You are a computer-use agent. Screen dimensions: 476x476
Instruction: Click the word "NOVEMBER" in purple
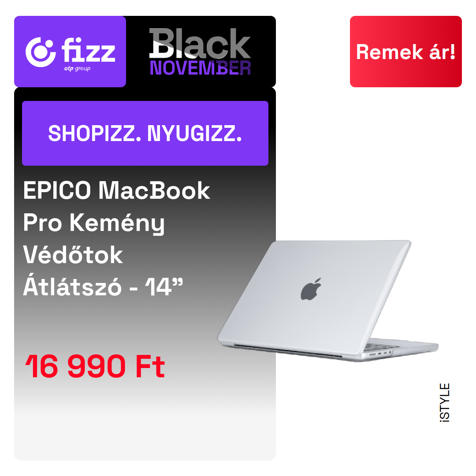(200, 68)
